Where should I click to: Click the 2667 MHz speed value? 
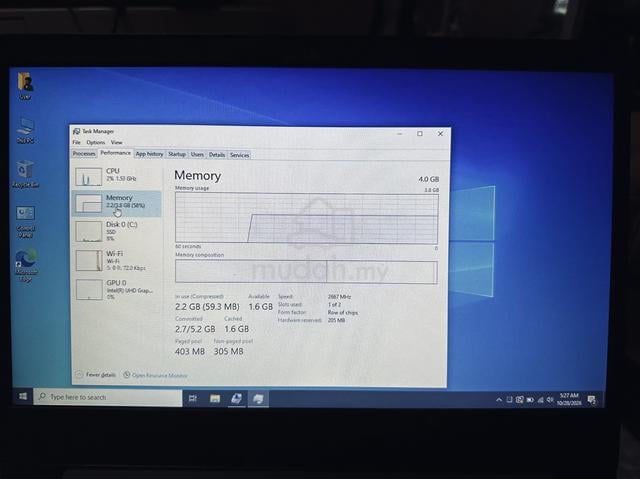tap(339, 297)
